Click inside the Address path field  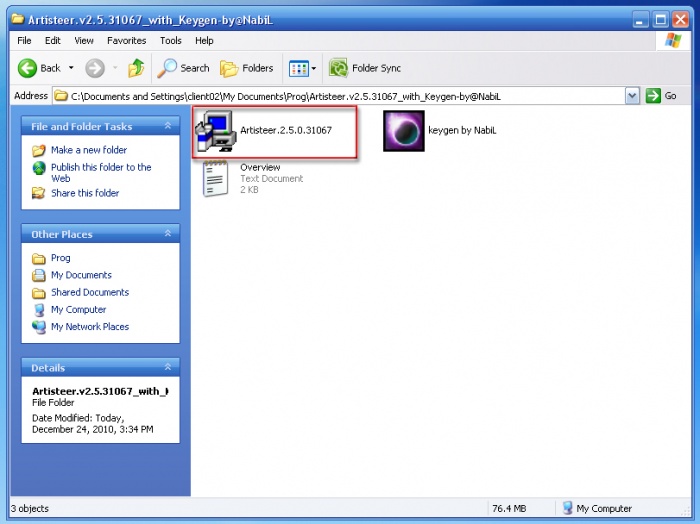coord(339,96)
